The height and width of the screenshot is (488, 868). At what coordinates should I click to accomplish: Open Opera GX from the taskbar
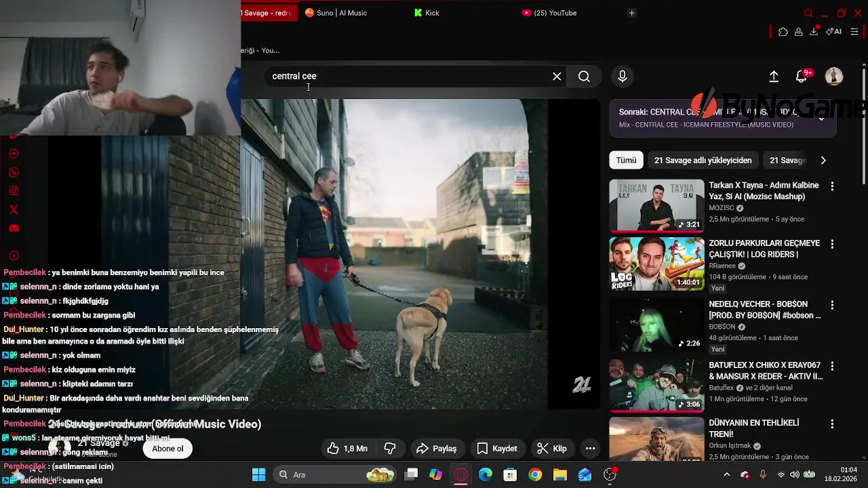pos(460,474)
